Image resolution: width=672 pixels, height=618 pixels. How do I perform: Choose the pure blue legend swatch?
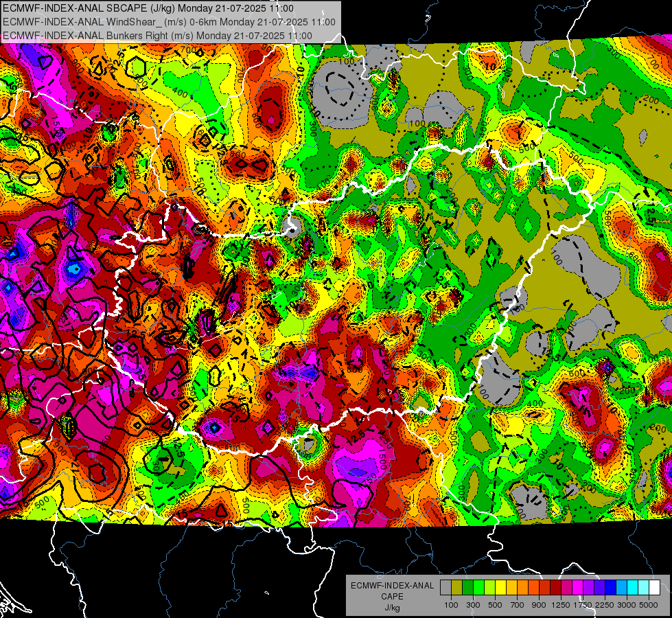pos(611,588)
